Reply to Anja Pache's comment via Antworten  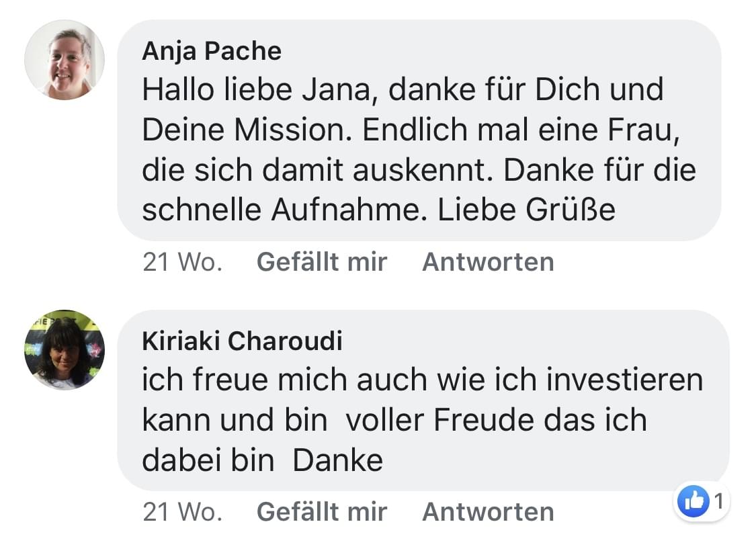pos(488,261)
